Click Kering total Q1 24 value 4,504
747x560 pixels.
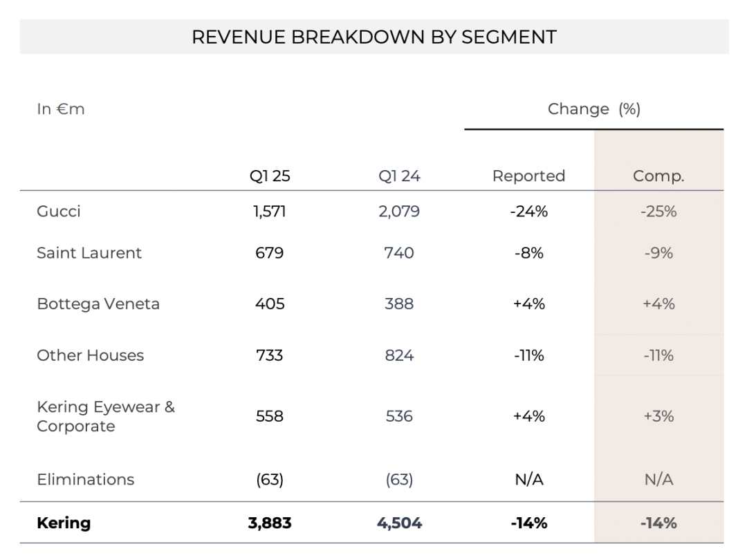(399, 523)
